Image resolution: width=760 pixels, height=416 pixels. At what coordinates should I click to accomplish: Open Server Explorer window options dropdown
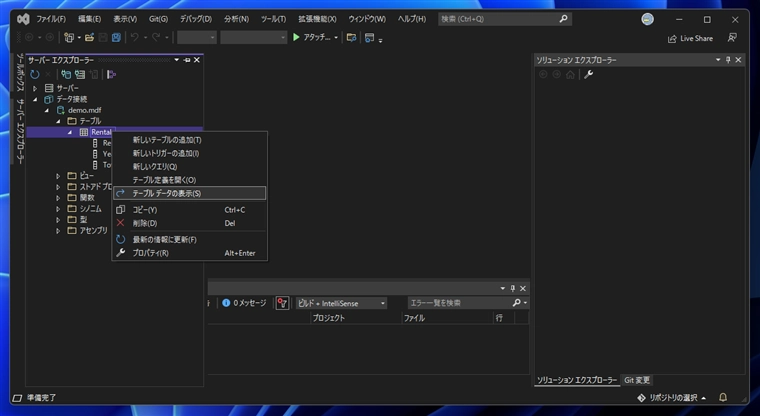coord(177,60)
